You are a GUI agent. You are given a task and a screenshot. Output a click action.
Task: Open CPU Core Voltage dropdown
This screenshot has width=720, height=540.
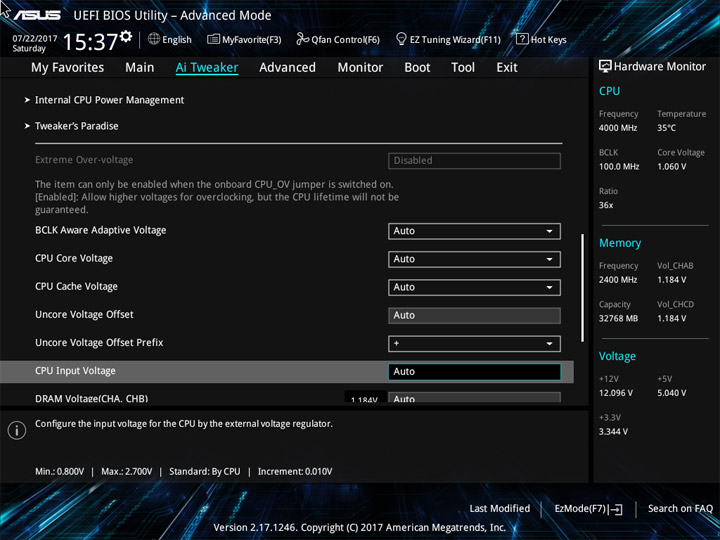point(474,259)
